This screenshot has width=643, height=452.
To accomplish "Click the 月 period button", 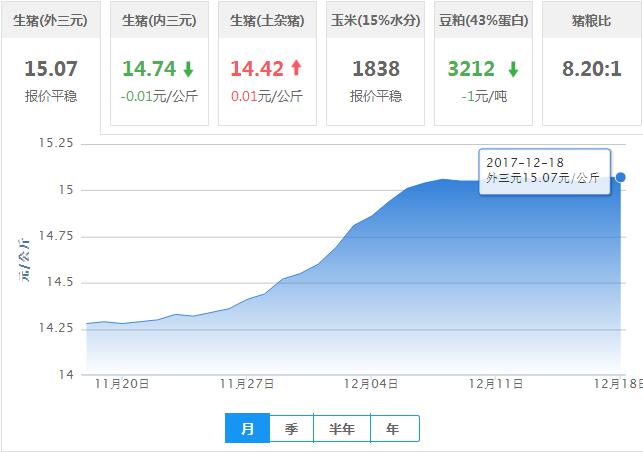I will pos(247,429).
